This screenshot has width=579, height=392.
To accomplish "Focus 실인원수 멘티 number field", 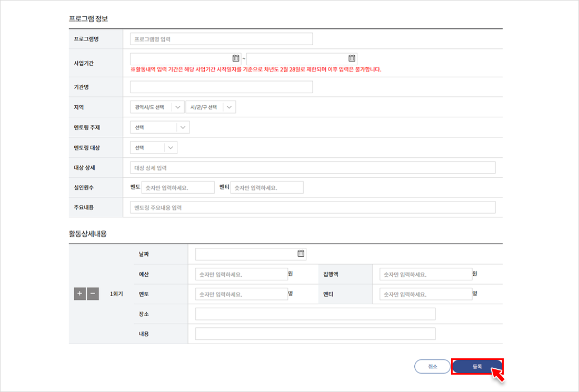I will [x=267, y=188].
